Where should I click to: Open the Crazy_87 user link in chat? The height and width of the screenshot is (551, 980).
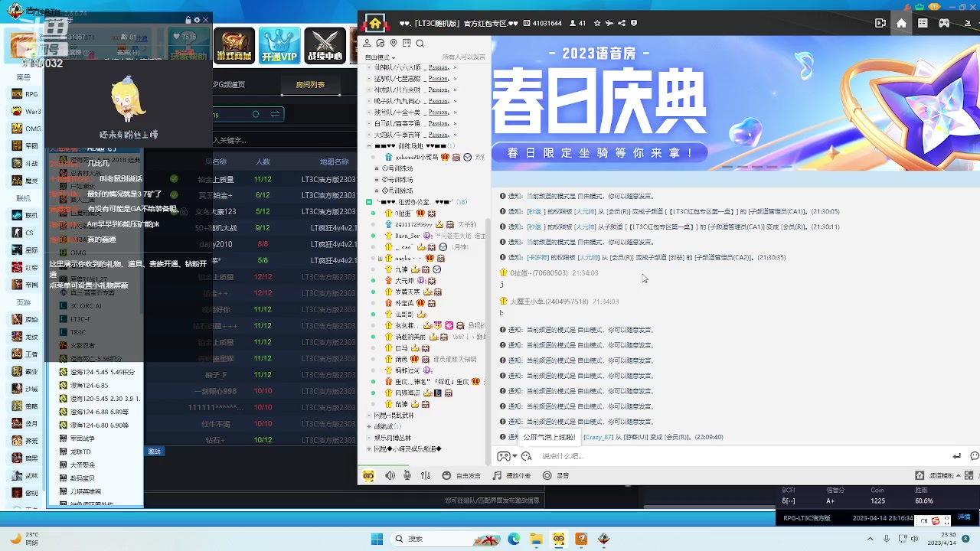[x=598, y=437]
